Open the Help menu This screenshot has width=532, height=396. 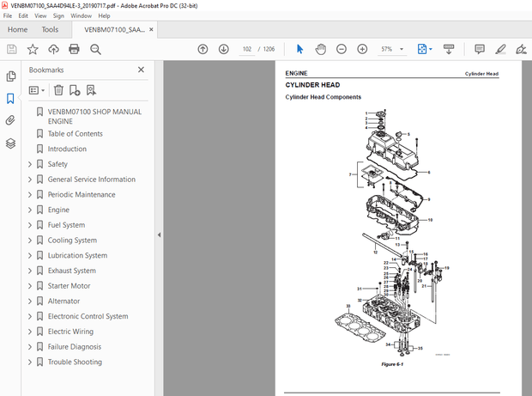click(104, 15)
